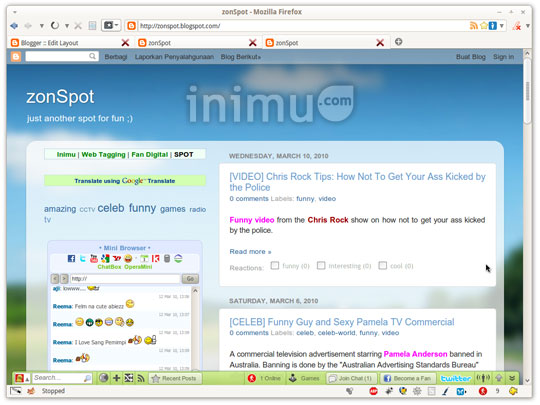Click the Firefox forward navigation arrow
540x405 pixels.
click(x=28, y=26)
